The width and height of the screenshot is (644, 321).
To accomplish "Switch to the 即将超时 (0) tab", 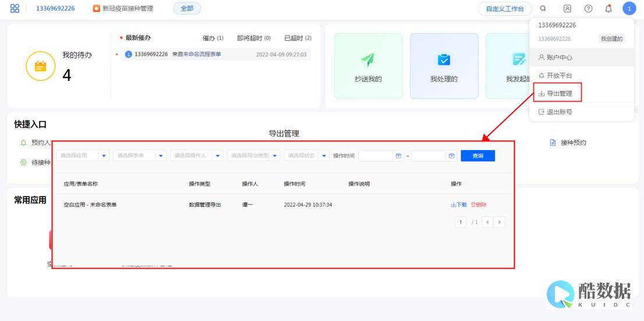I will point(254,38).
